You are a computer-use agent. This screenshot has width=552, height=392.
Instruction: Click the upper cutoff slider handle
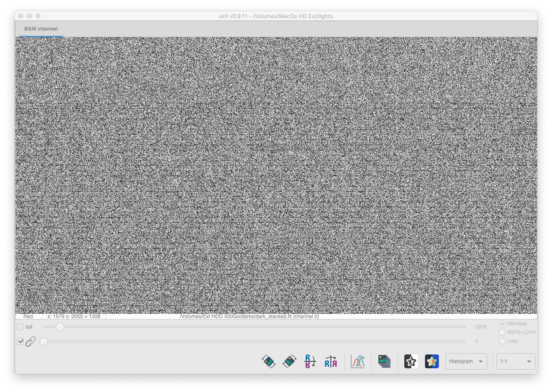click(x=60, y=327)
